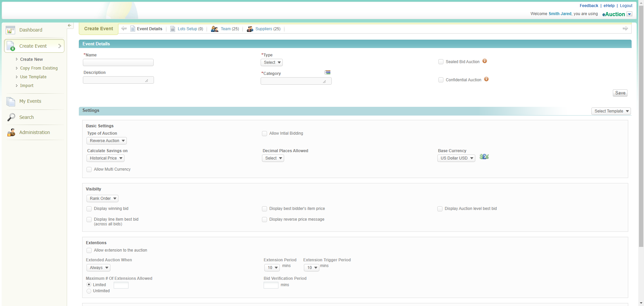Click the Search magnifier icon in sidebar
Screen dimensions: 644x306
(11, 117)
